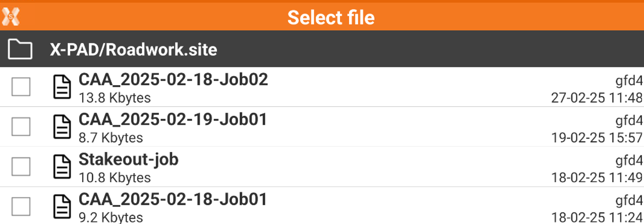Click the CAA_2025-02-18-Job01 document icon
Screen dimensions: 644x224
(62, 207)
